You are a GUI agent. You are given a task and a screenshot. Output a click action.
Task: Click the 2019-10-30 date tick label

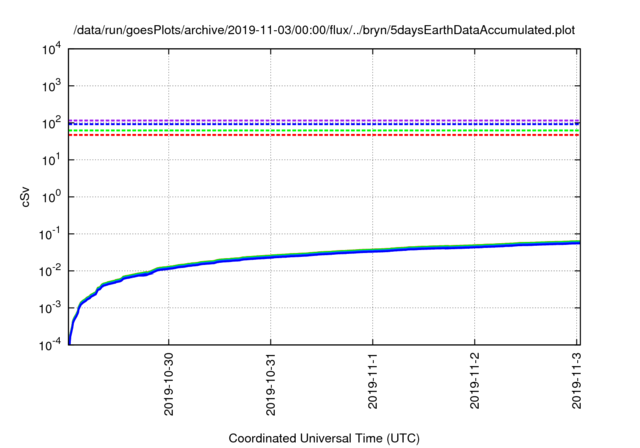coord(169,384)
